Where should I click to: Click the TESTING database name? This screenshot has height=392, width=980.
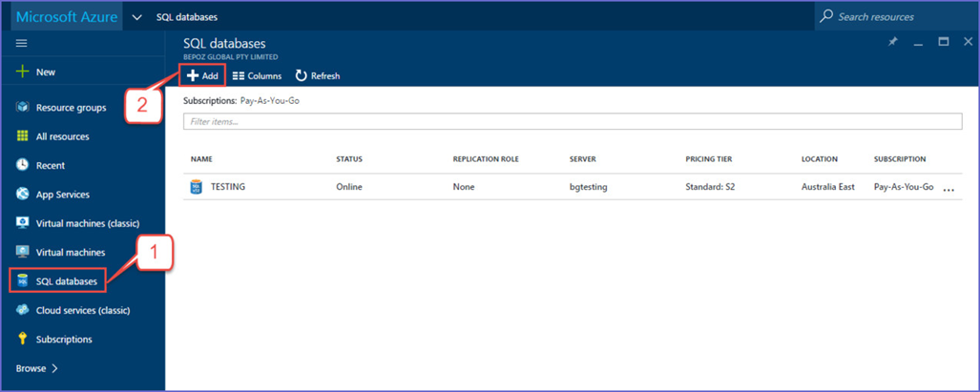click(227, 187)
